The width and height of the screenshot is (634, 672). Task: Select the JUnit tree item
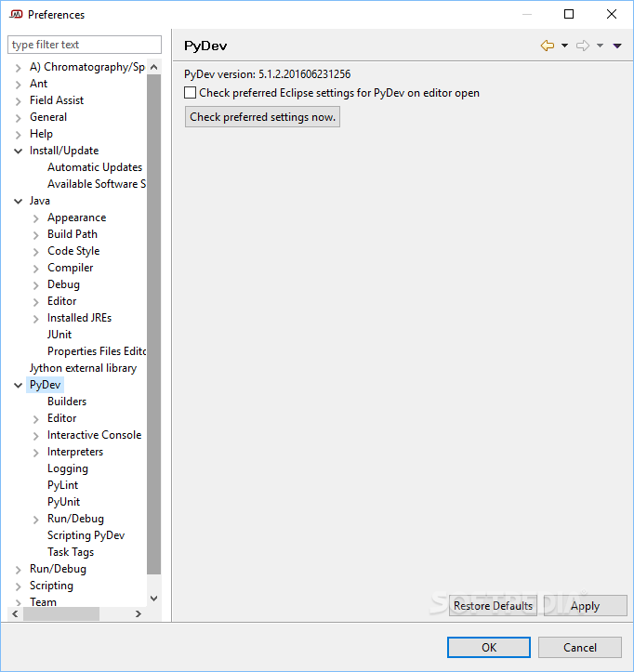[59, 335]
